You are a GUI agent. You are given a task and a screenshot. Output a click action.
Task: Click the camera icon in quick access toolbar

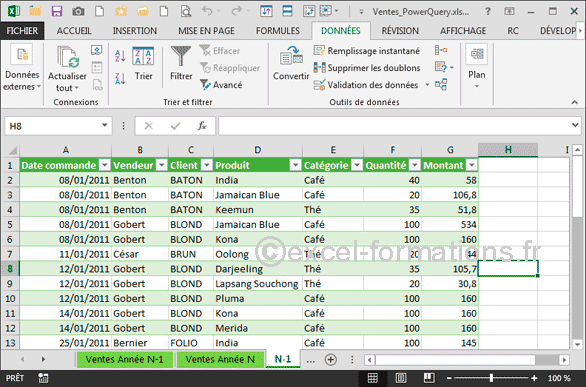pos(78,11)
